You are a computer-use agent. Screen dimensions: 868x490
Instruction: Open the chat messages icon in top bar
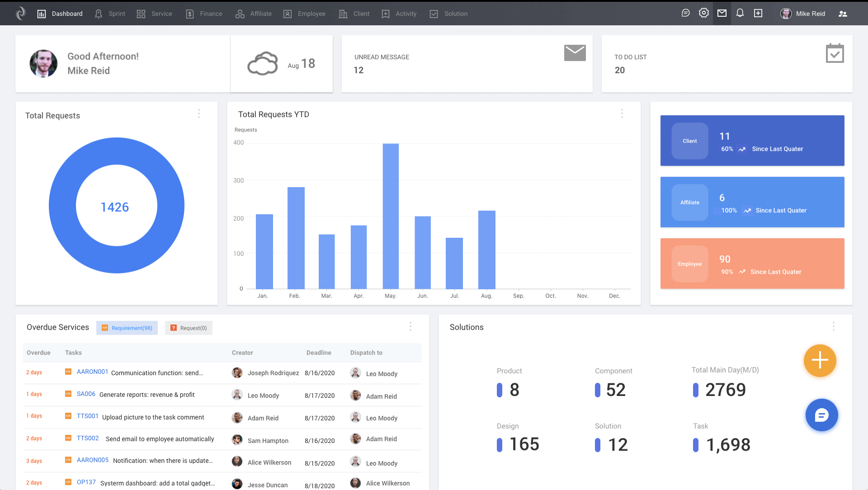685,13
